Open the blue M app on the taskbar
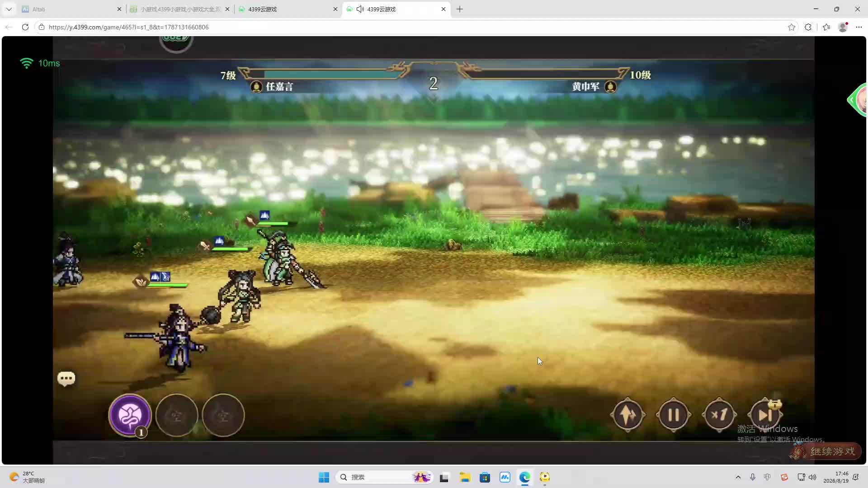This screenshot has height=488, width=868. pyautogui.click(x=505, y=477)
